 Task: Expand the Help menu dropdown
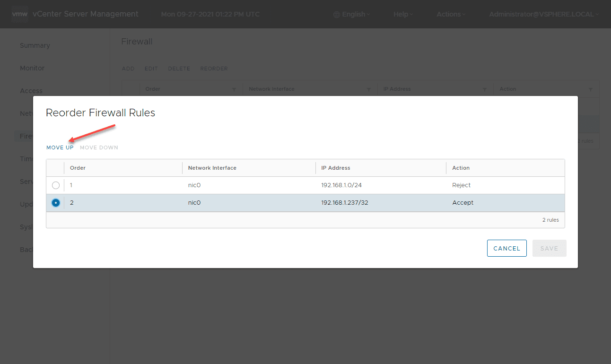403,14
